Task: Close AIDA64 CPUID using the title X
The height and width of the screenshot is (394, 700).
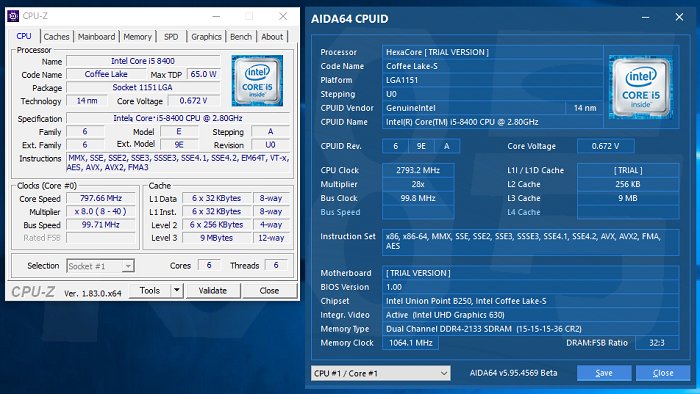Action: [x=679, y=17]
